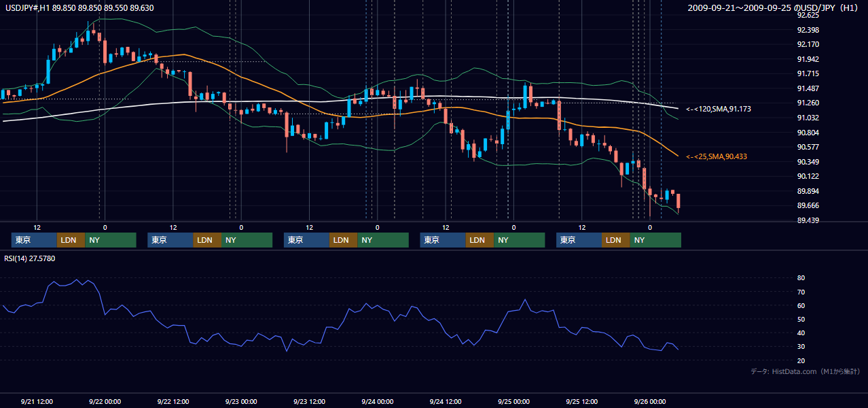Click the RSI(14) 27.5780 indicator label

pyautogui.click(x=30, y=258)
